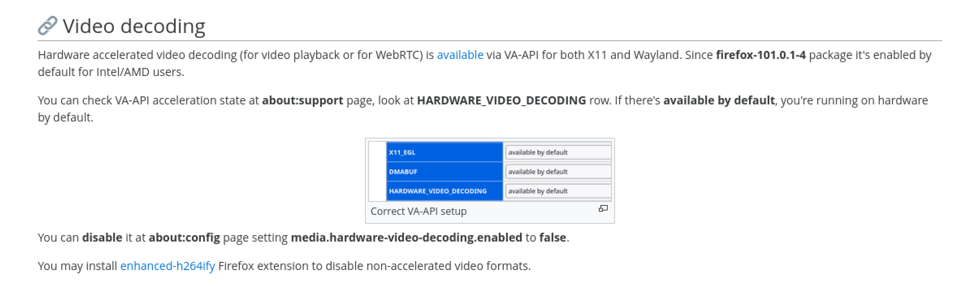Click the 'available by default' field beside DMABUF

pyautogui.click(x=558, y=172)
